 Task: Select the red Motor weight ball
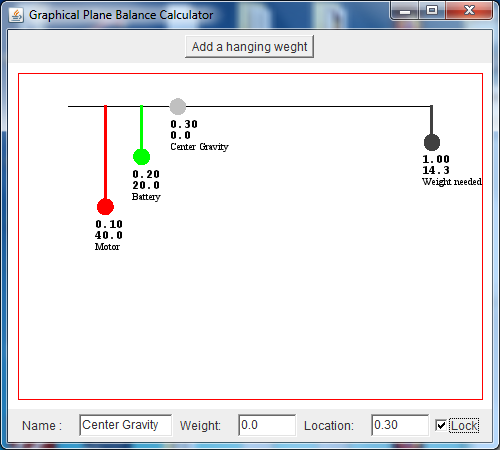pyautogui.click(x=105, y=207)
